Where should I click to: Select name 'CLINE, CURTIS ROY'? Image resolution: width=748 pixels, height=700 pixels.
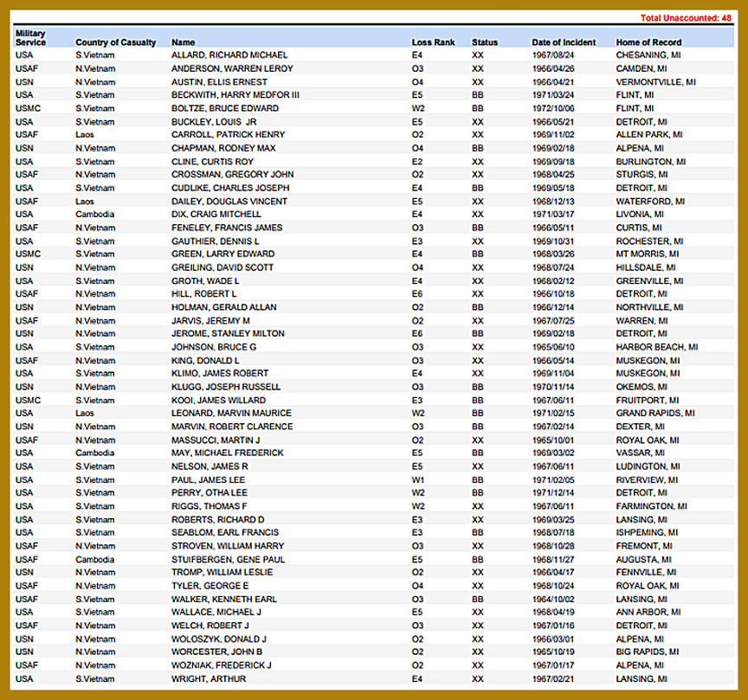pyautogui.click(x=213, y=162)
